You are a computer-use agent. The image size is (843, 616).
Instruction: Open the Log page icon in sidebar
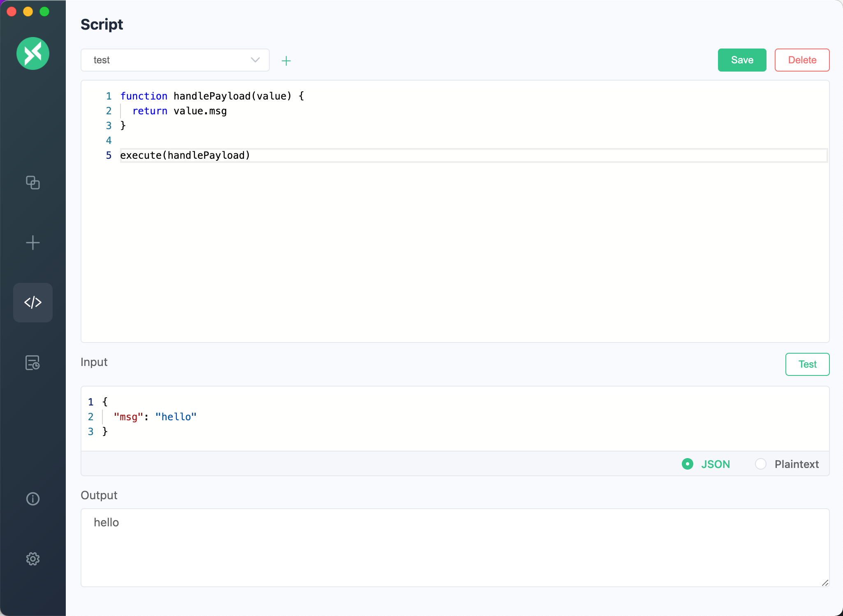point(33,363)
